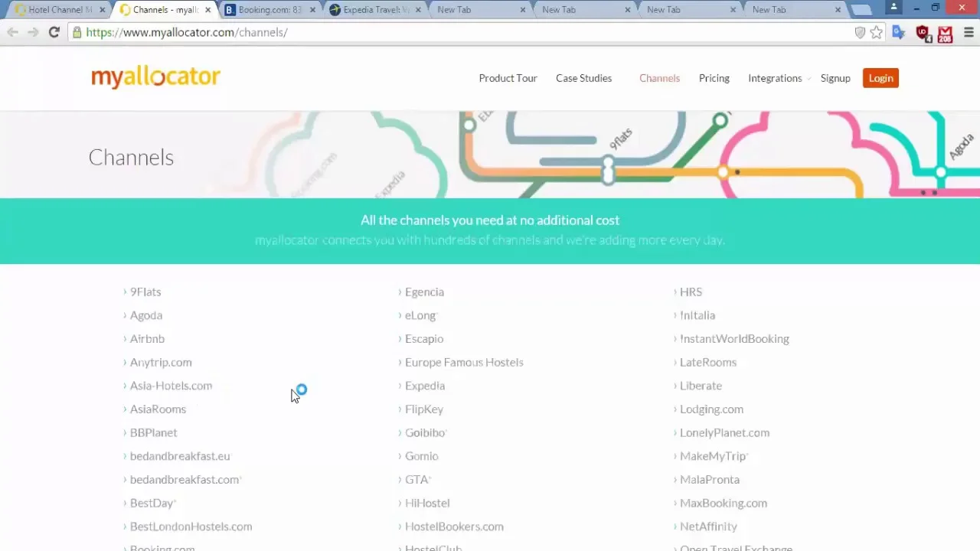Click the green padlock in the address bar
The height and width of the screenshot is (551, 980).
pos(77,32)
